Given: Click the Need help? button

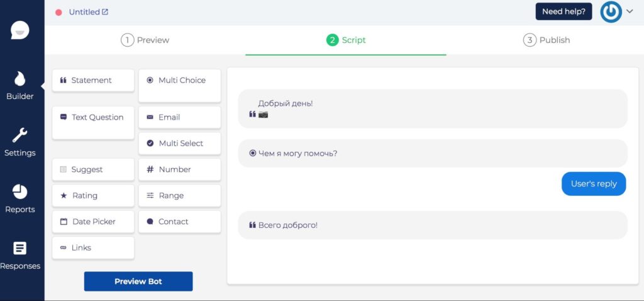Looking at the screenshot, I should 563,11.
